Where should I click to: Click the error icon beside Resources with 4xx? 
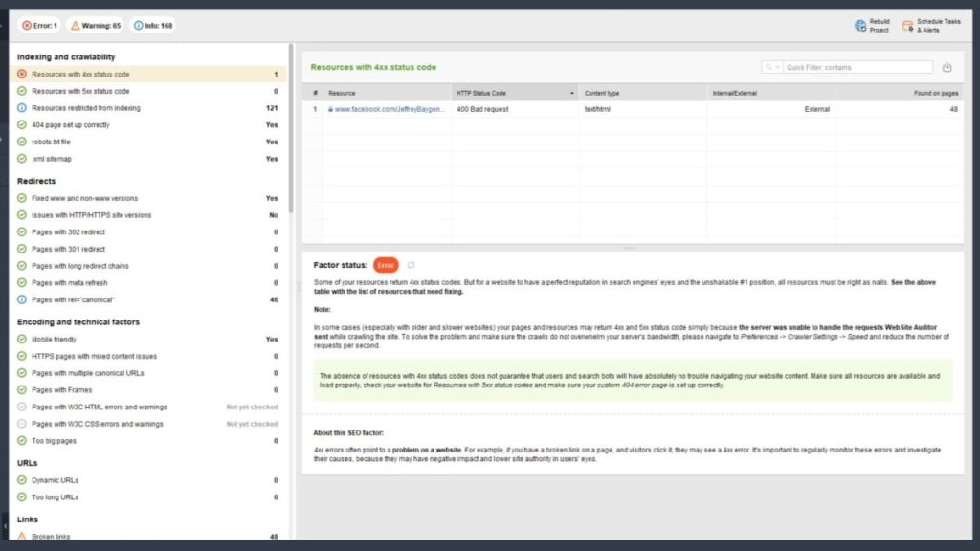pyautogui.click(x=22, y=74)
